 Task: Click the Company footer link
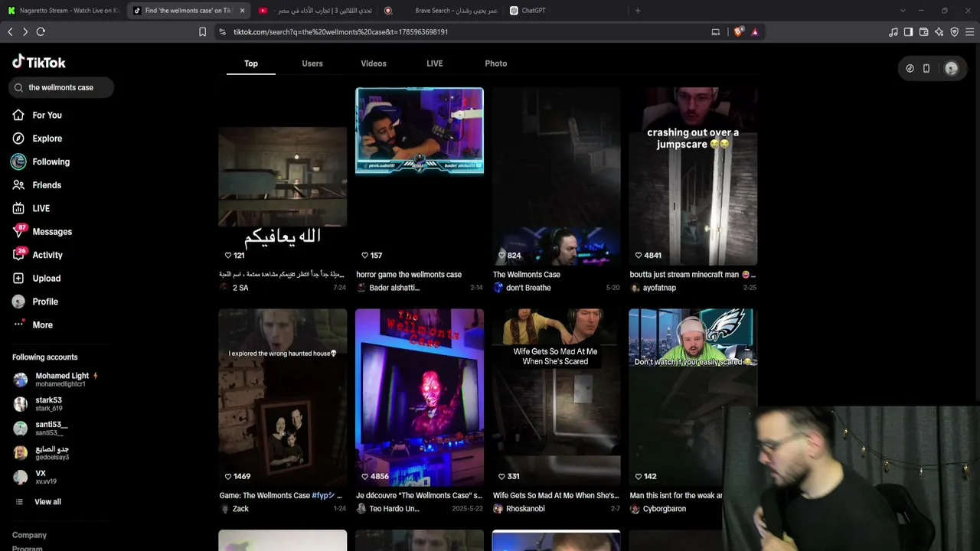[29, 535]
